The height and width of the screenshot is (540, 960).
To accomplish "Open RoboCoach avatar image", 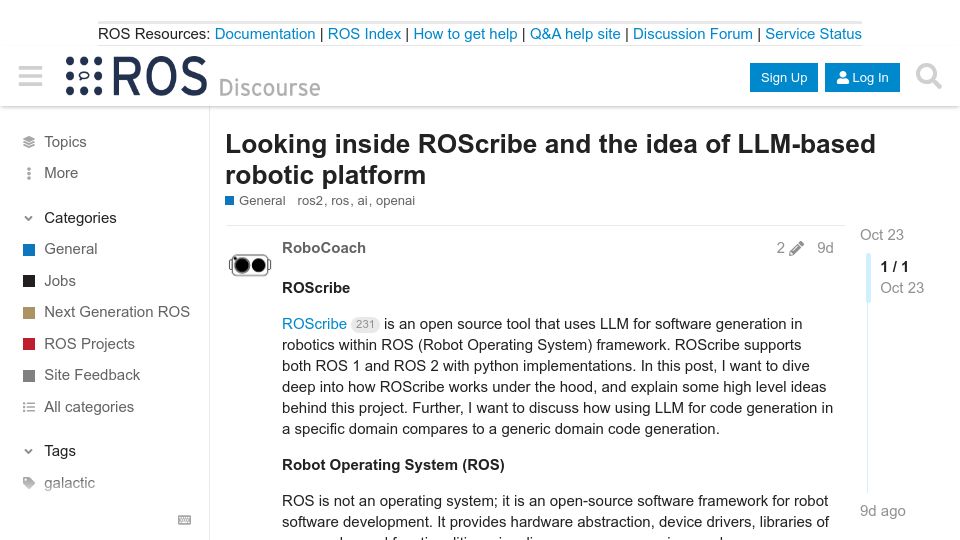I will [x=250, y=265].
